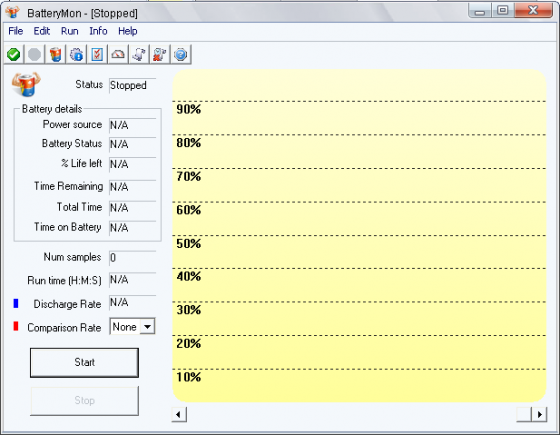Open the File menu
560x435 pixels.
click(x=16, y=31)
